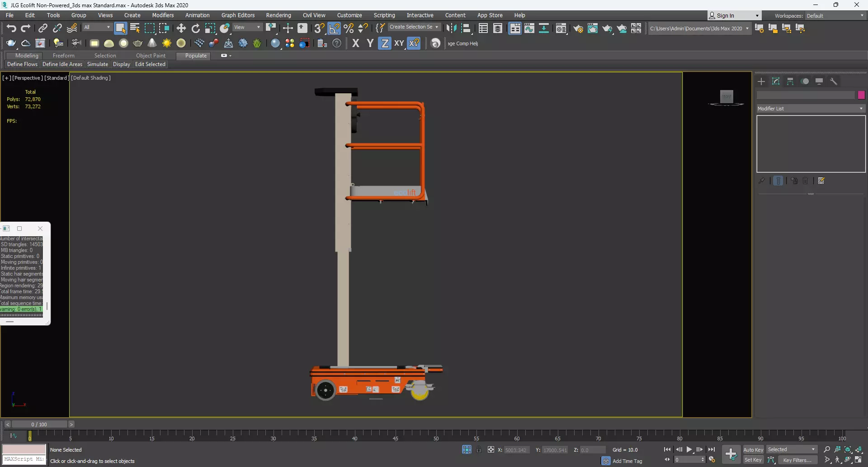Switch to the Hierarchy command panel tab

790,81
